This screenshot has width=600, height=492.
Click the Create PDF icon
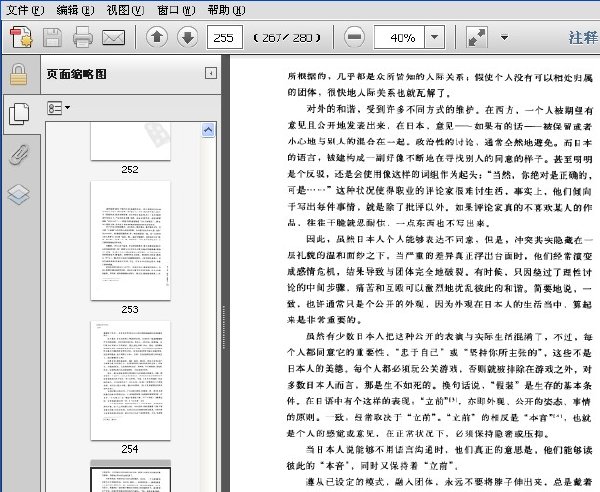point(21,37)
